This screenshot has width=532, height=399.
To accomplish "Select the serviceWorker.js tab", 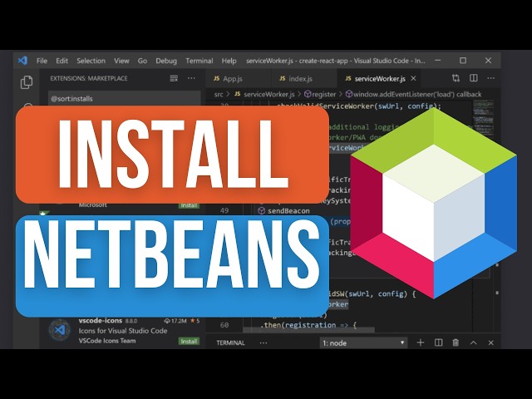I will (x=379, y=78).
